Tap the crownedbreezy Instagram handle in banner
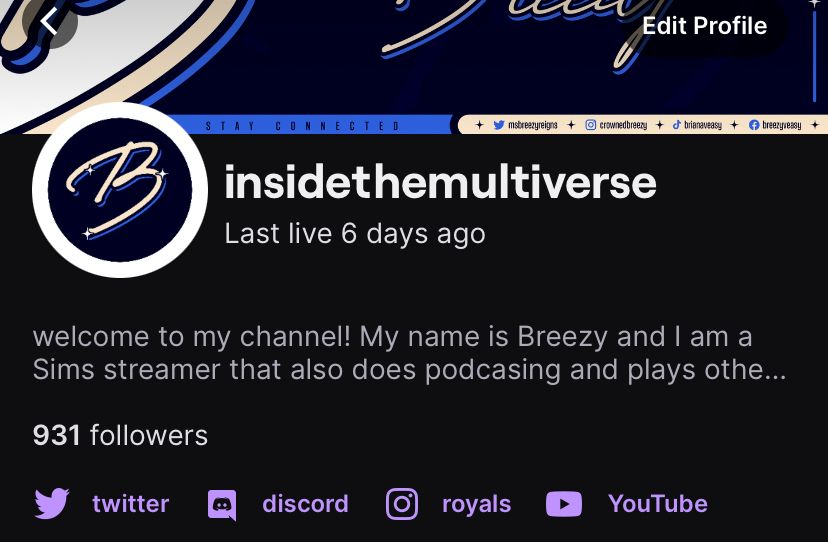Viewport: 828px width, 542px height. pyautogui.click(x=616, y=125)
